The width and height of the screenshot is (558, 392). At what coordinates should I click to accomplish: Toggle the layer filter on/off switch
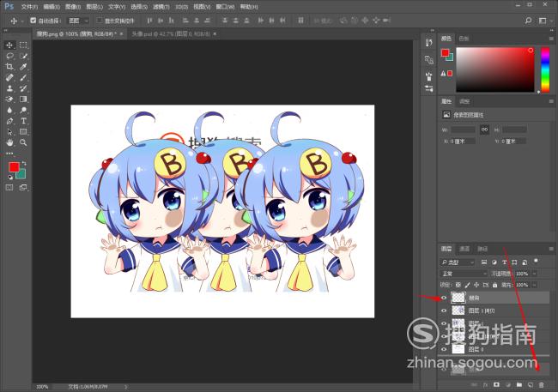536,261
